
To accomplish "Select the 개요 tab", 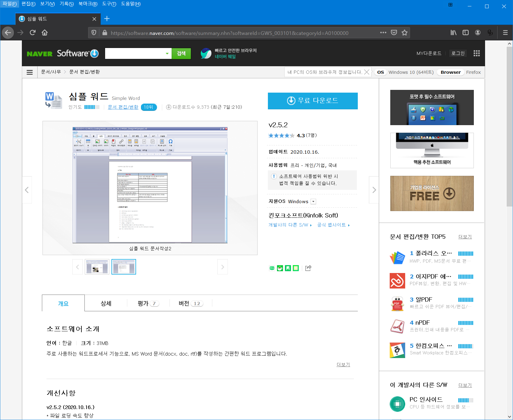I will (63, 303).
